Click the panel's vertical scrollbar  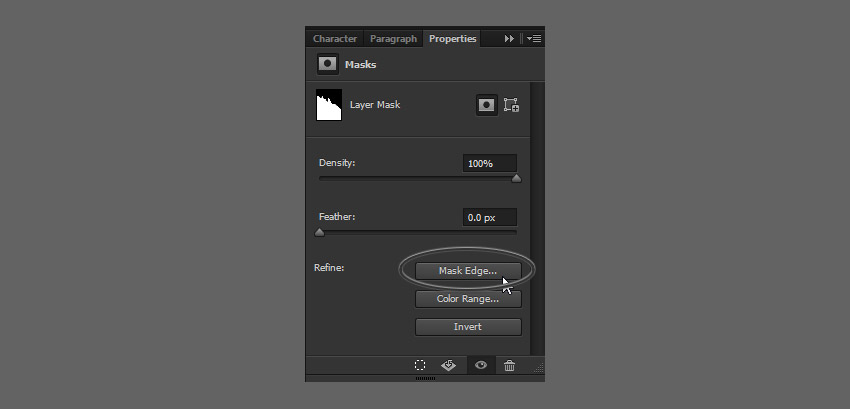[536, 219]
